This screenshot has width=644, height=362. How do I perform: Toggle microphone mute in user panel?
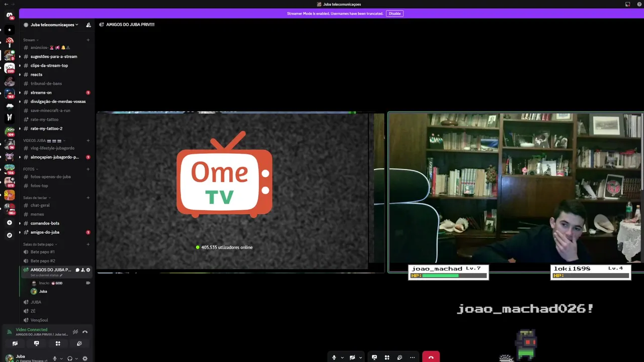click(x=55, y=358)
